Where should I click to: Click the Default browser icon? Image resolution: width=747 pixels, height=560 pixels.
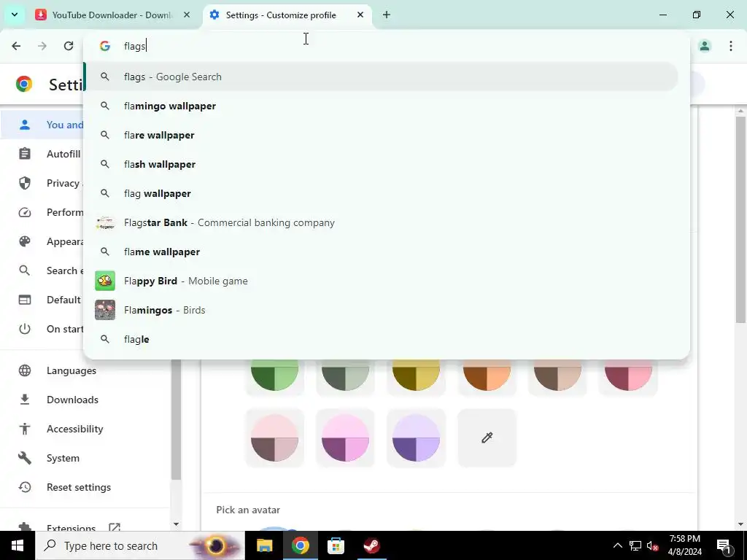[x=25, y=300]
